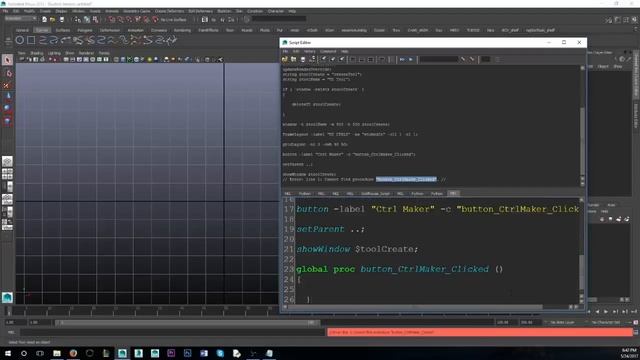The width and height of the screenshot is (640, 360).
Task: Open the Create menu in Maya menu bar
Action: coord(45,11)
